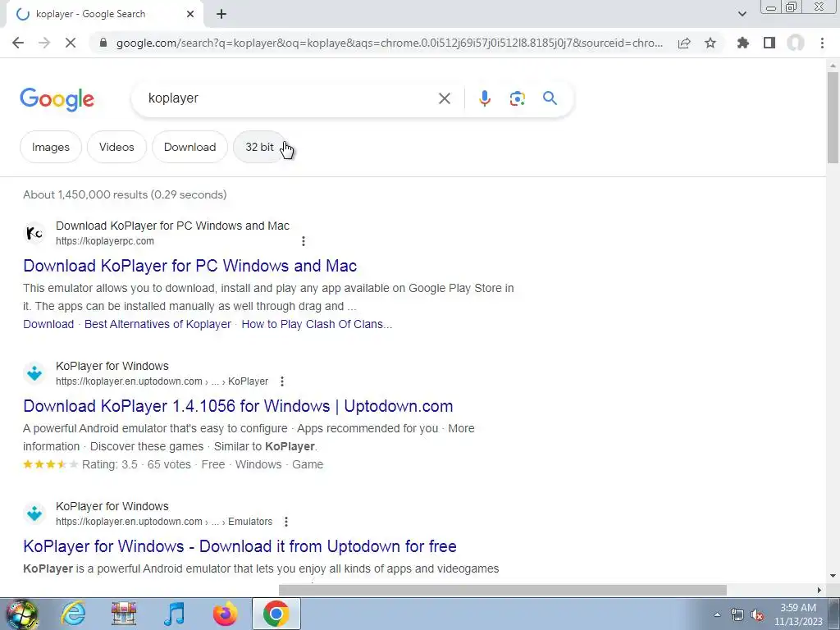Click the URL address bar
The image size is (840, 630).
coord(390,43)
